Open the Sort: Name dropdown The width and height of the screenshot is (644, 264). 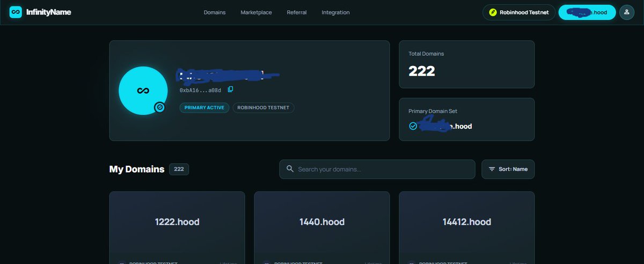508,169
